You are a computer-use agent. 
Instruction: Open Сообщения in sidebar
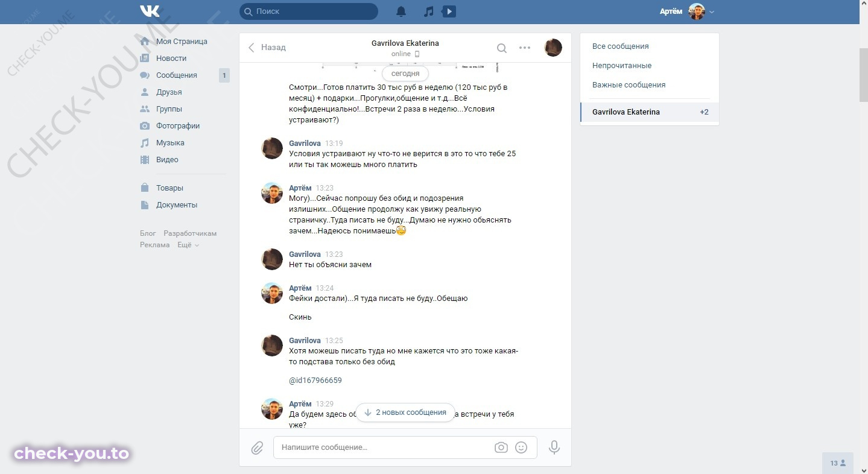tap(177, 75)
